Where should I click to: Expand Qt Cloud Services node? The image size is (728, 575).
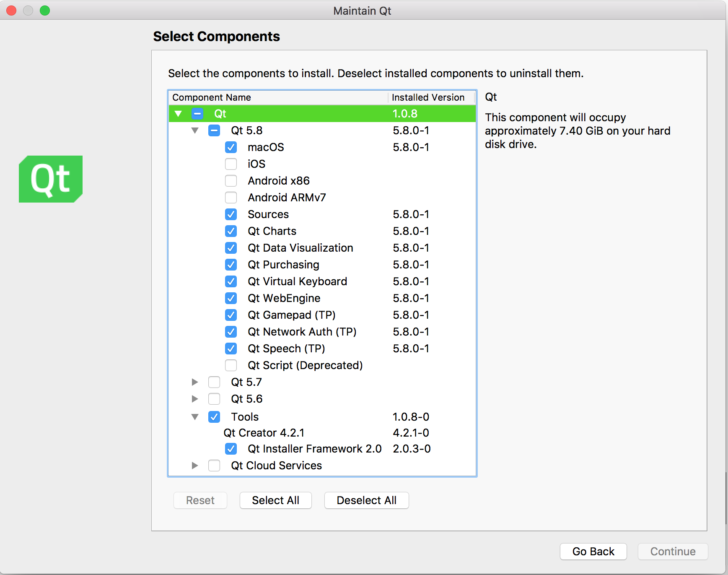(195, 466)
